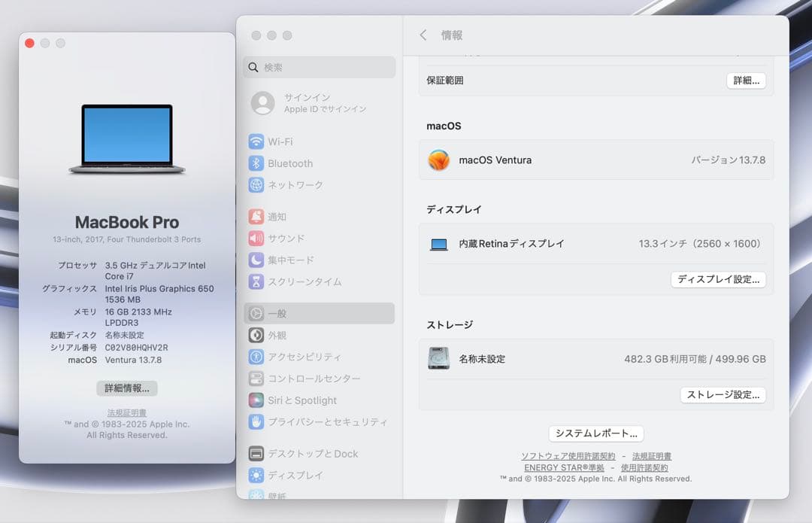Select the コントロールセンター icon
The width and height of the screenshot is (812, 523).
click(256, 379)
